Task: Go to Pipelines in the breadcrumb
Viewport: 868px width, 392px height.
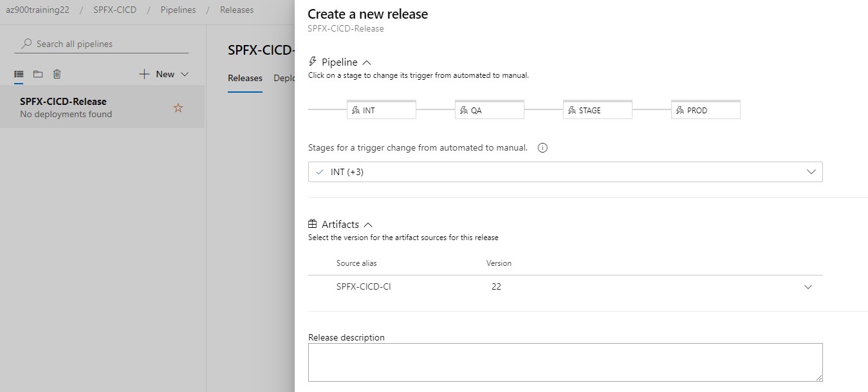Action: [x=178, y=10]
